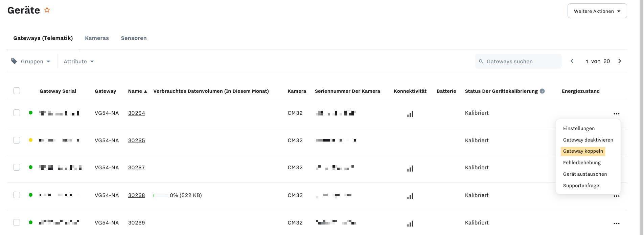This screenshot has height=235, width=644.
Task: Toggle the select-all checkbox in table header
Action: tap(17, 91)
